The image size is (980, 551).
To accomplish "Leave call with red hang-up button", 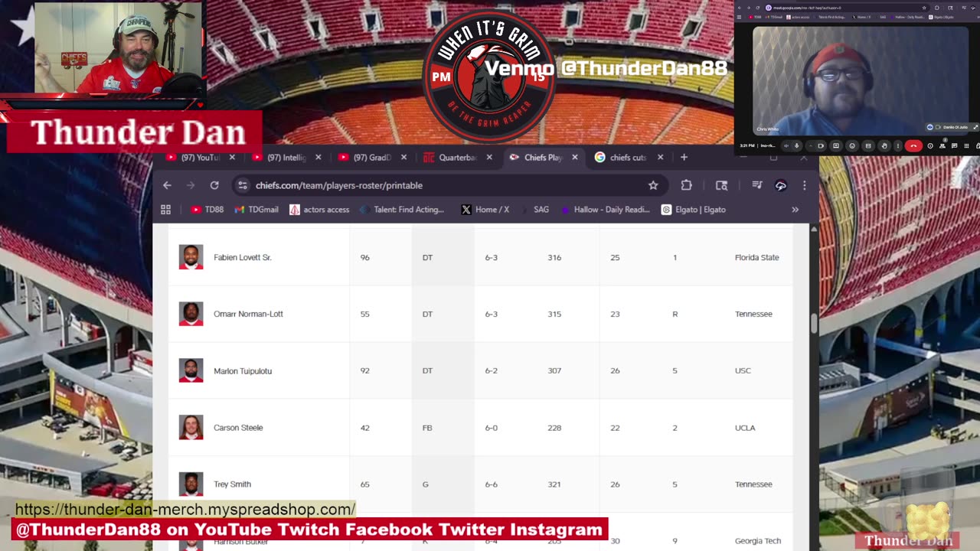I will click(913, 145).
